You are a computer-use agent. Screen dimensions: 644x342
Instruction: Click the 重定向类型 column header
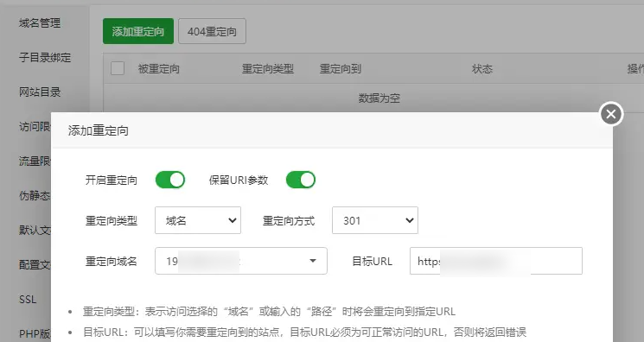(268, 68)
